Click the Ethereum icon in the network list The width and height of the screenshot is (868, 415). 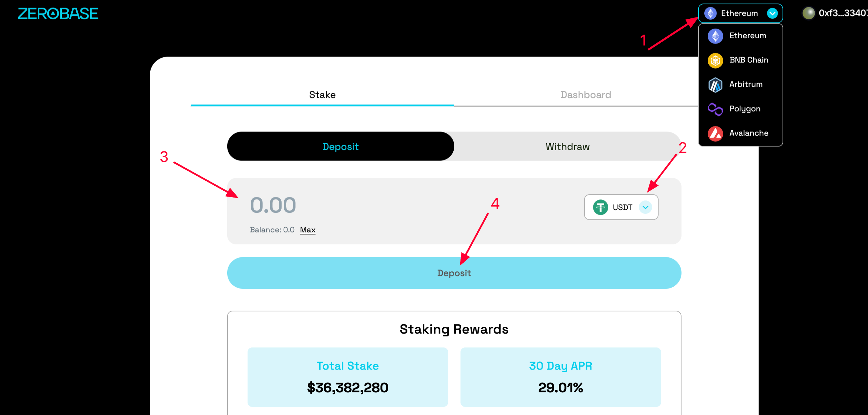[x=715, y=36]
